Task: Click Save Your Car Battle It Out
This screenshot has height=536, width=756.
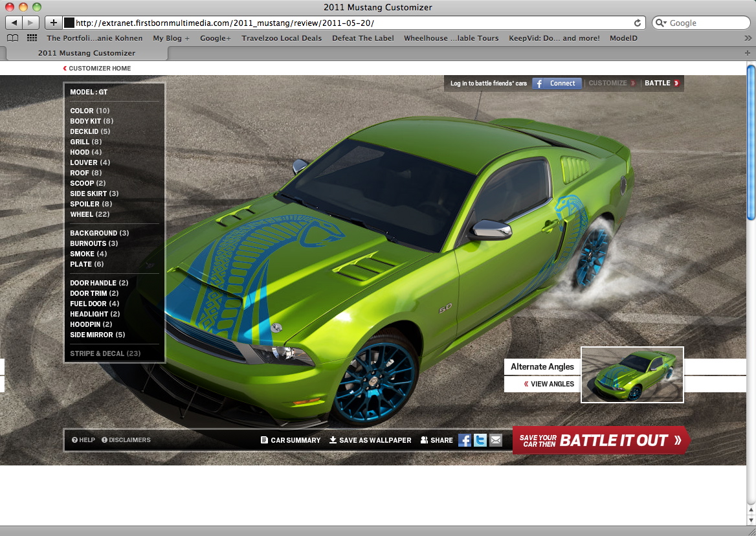Action: pos(601,440)
